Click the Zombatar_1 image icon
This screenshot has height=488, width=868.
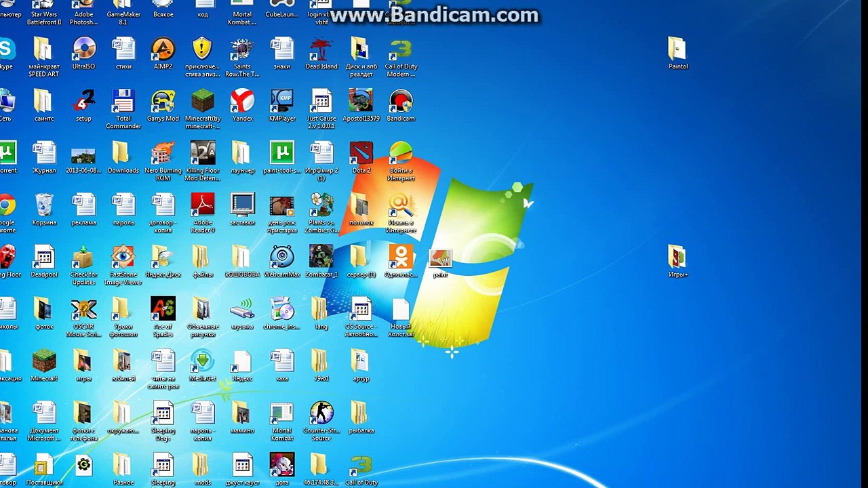[x=321, y=262]
